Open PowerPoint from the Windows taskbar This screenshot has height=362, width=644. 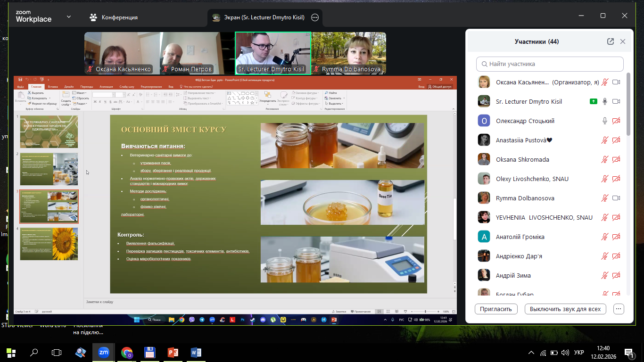(x=173, y=352)
